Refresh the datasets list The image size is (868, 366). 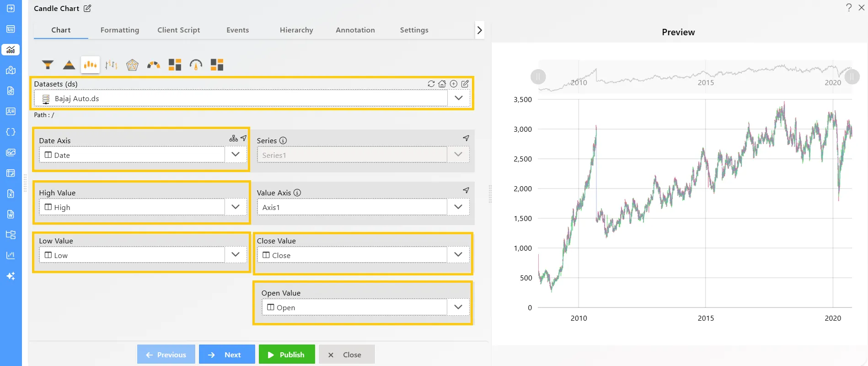(x=431, y=84)
